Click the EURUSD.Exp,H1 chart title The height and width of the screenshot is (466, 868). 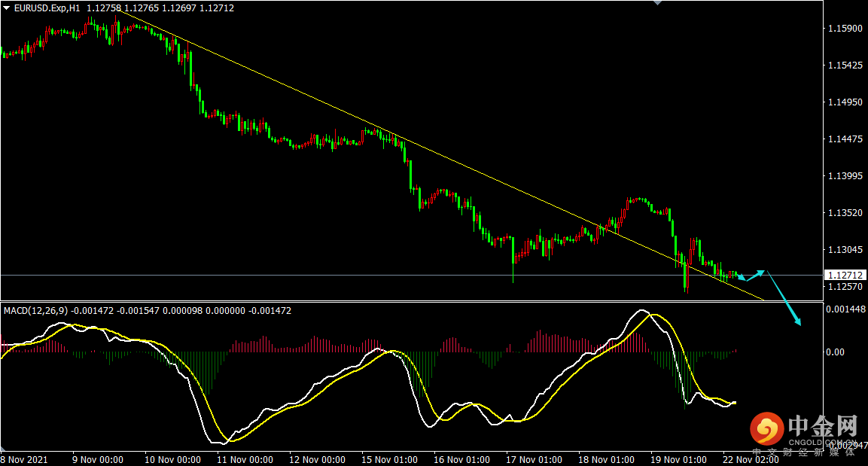pyautogui.click(x=47, y=8)
